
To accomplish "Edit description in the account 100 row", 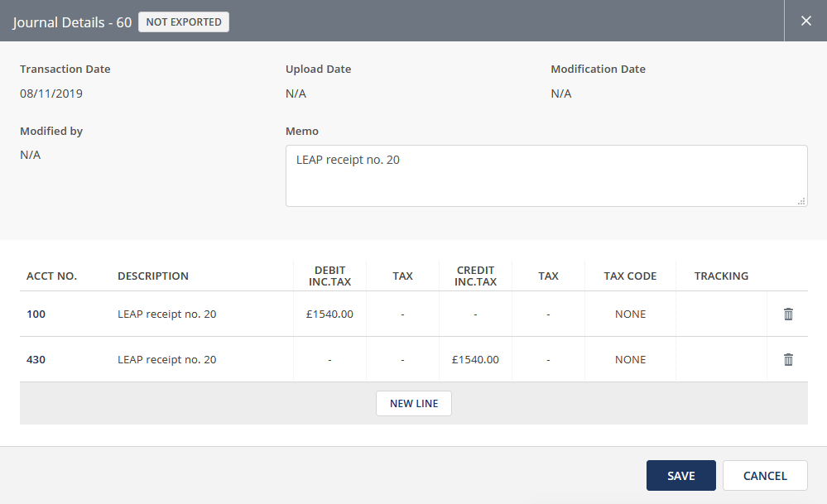I will [x=167, y=314].
